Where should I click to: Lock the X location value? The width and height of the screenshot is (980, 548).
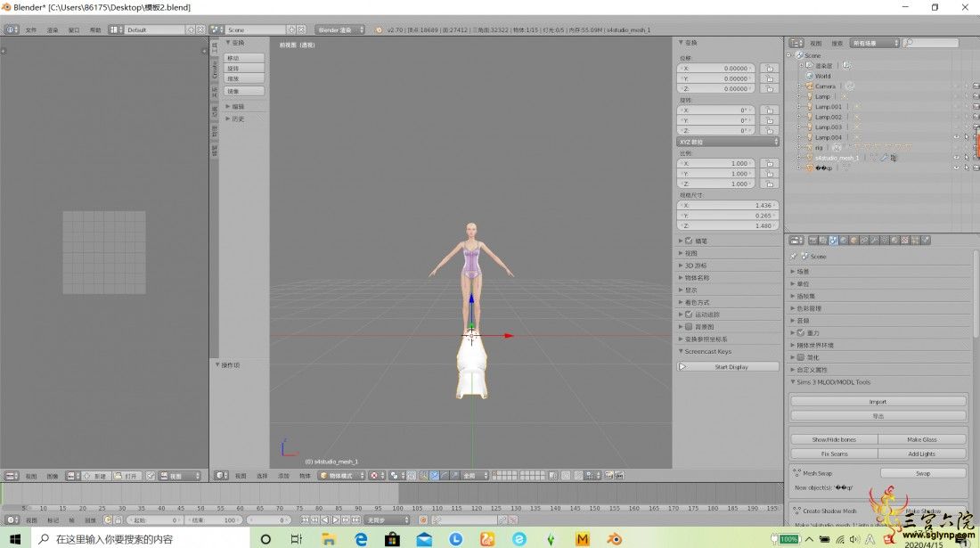tap(770, 69)
